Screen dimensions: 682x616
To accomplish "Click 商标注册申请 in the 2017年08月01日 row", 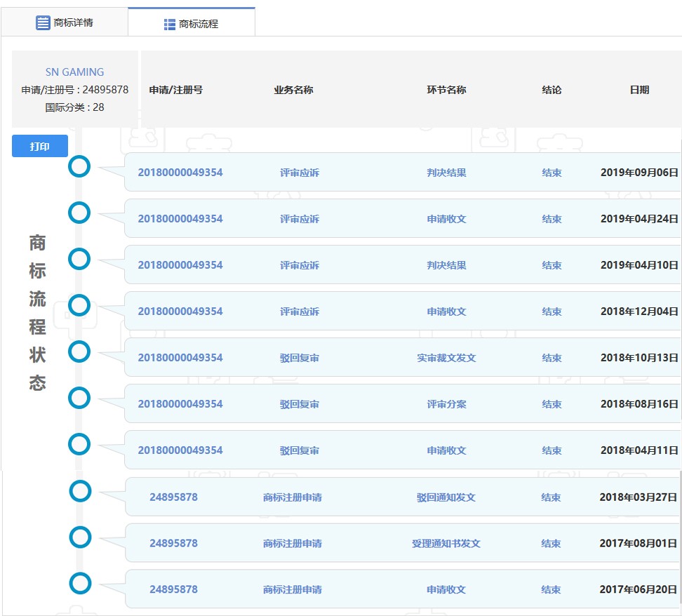I will [x=293, y=543].
